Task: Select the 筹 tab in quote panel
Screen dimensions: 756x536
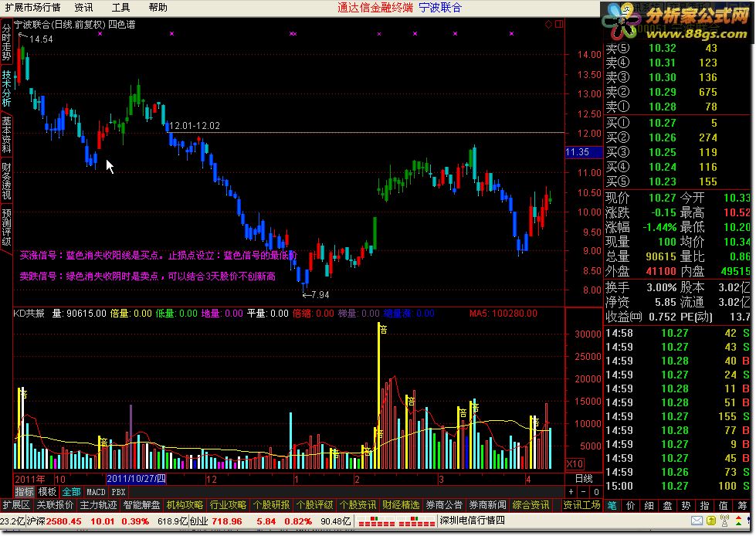Action: click(x=742, y=505)
